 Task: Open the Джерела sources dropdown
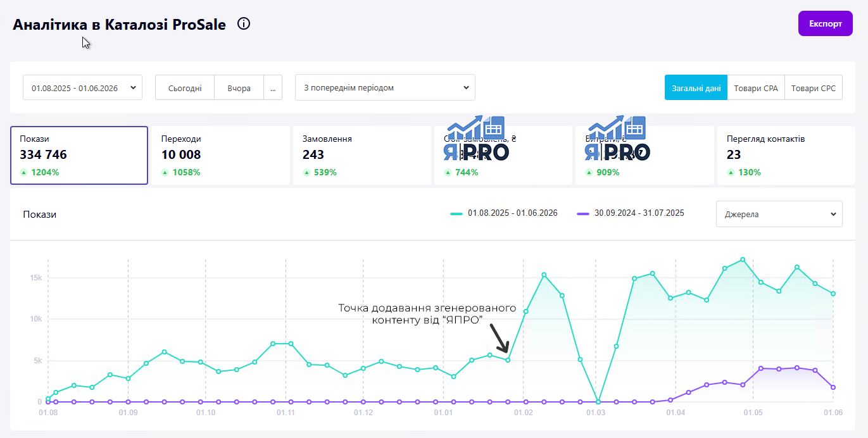(x=779, y=214)
